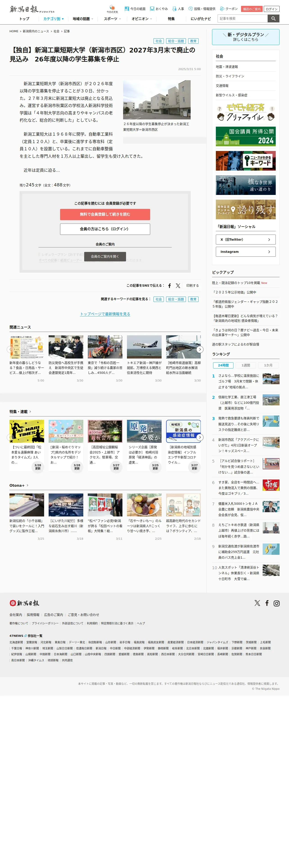Open 新型ウイルス・感染症 sidebar link
Screen dimensions: 289x868
point(231,95)
